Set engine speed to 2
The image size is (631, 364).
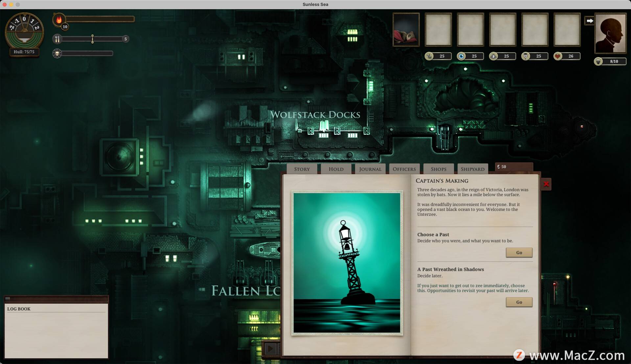click(x=37, y=27)
